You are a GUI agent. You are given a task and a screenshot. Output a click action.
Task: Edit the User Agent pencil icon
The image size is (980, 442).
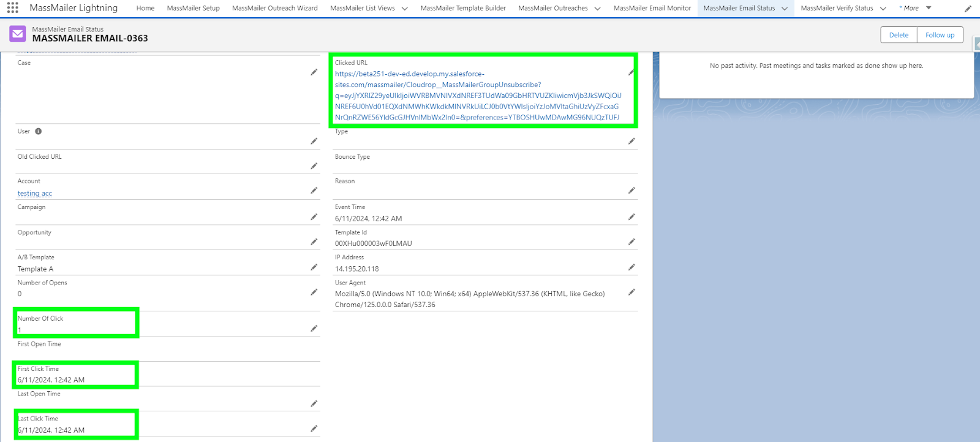(x=631, y=292)
